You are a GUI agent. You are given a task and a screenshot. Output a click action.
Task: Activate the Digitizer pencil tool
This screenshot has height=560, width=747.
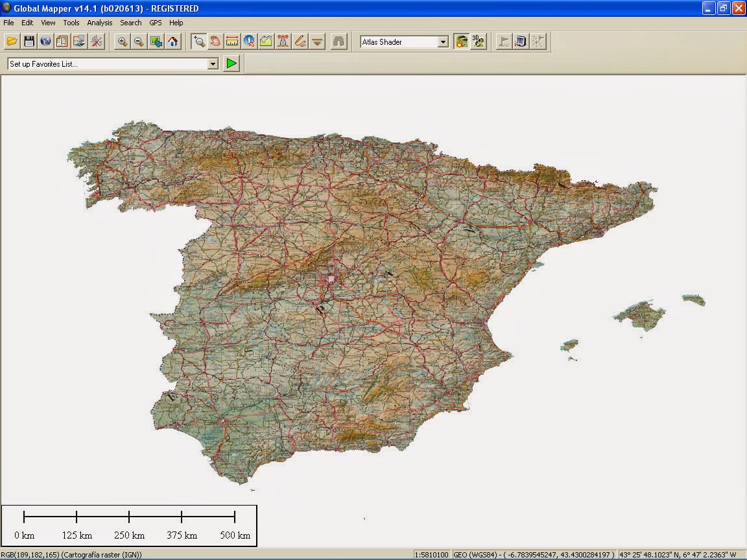tap(300, 40)
